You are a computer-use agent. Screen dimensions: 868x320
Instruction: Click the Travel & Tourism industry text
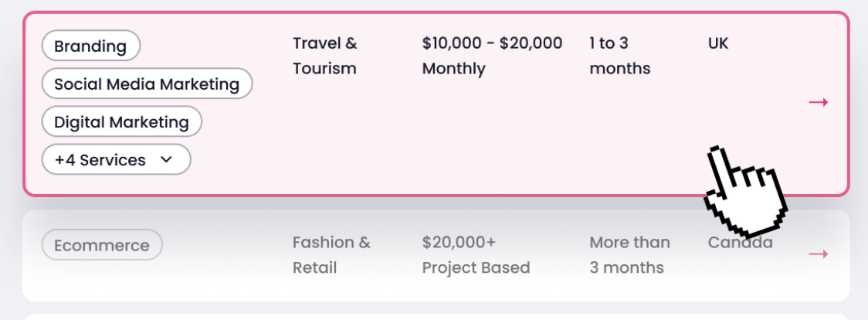pyautogui.click(x=324, y=56)
